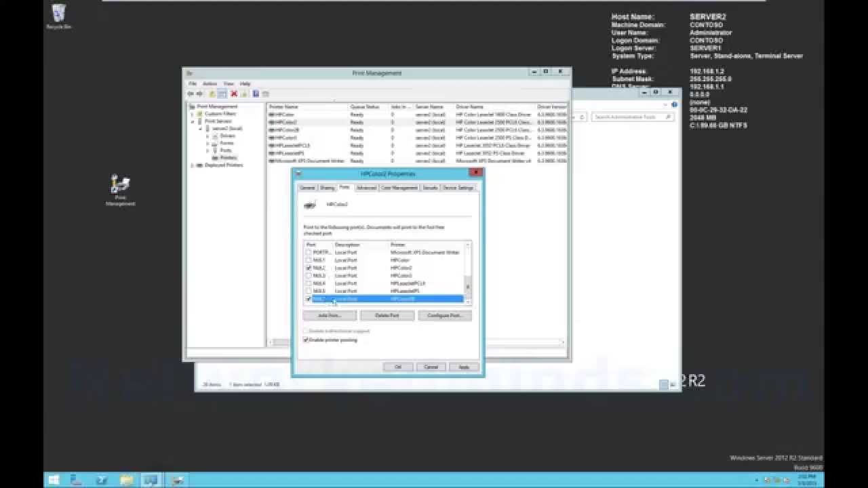This screenshot has height=488, width=868.
Task: Click the HPColor printer icon in the list
Action: (271, 115)
